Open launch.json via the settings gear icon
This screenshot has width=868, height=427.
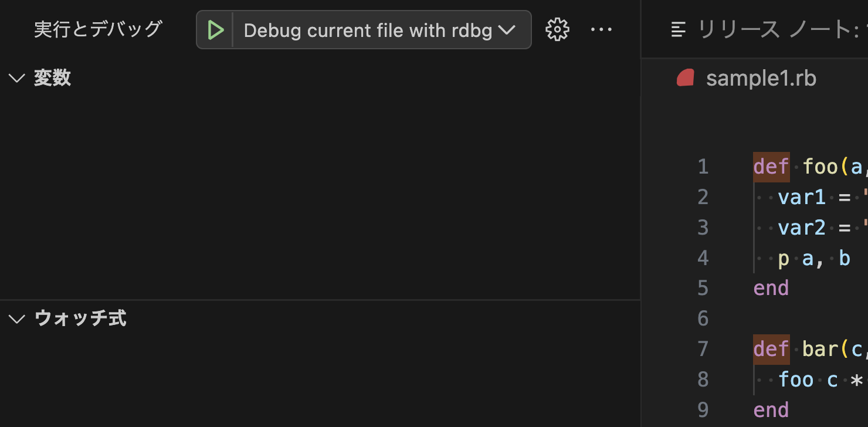coord(557,29)
